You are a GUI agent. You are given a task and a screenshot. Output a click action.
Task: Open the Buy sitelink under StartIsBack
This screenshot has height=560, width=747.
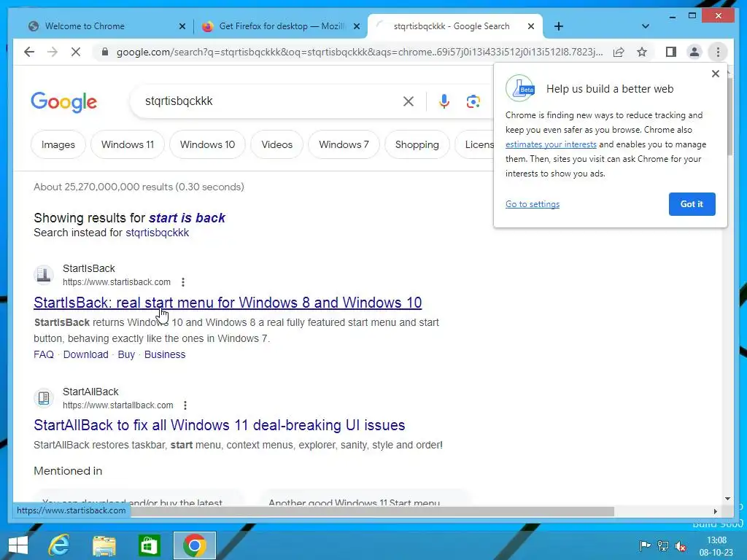click(x=126, y=354)
